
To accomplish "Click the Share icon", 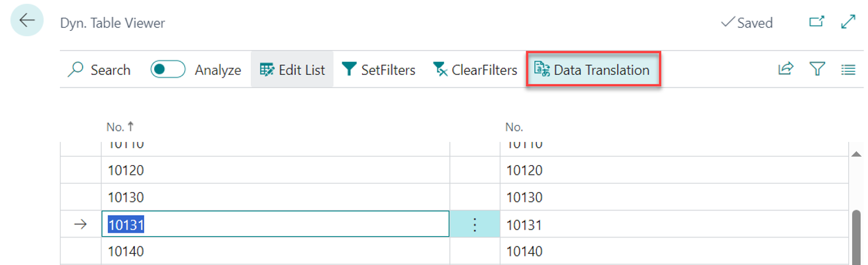I will click(x=786, y=69).
